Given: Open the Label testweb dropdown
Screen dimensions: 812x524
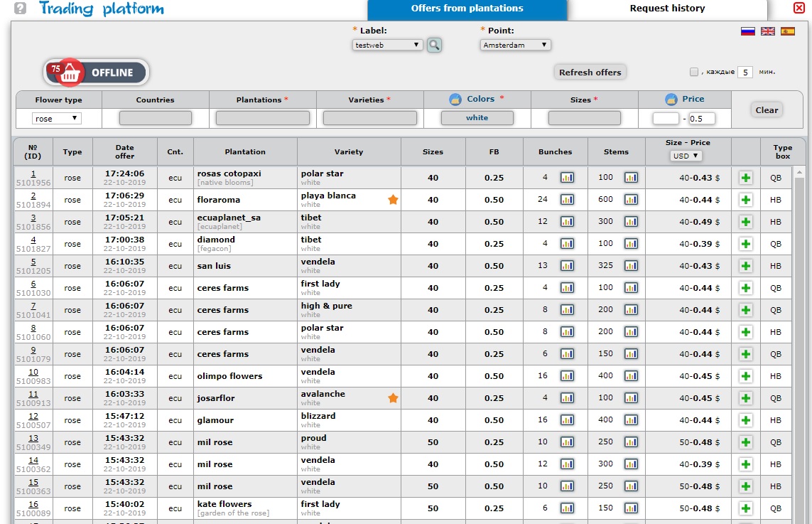Looking at the screenshot, I should click(x=388, y=45).
